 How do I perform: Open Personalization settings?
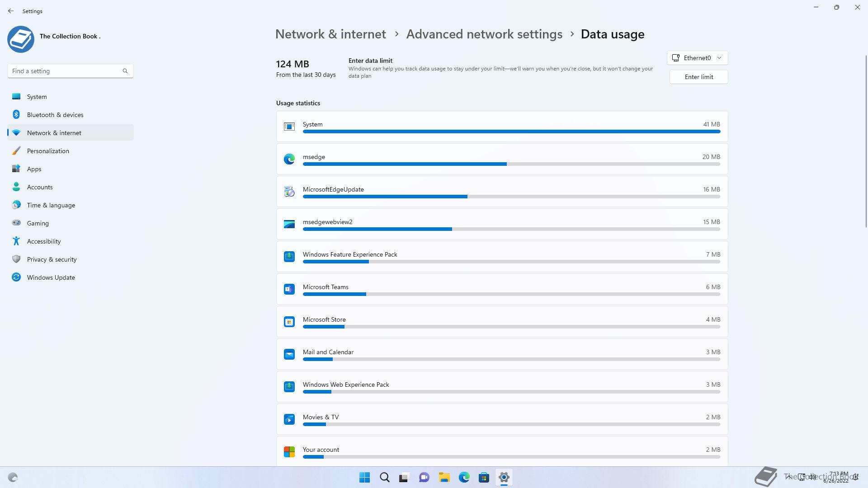tap(71, 151)
